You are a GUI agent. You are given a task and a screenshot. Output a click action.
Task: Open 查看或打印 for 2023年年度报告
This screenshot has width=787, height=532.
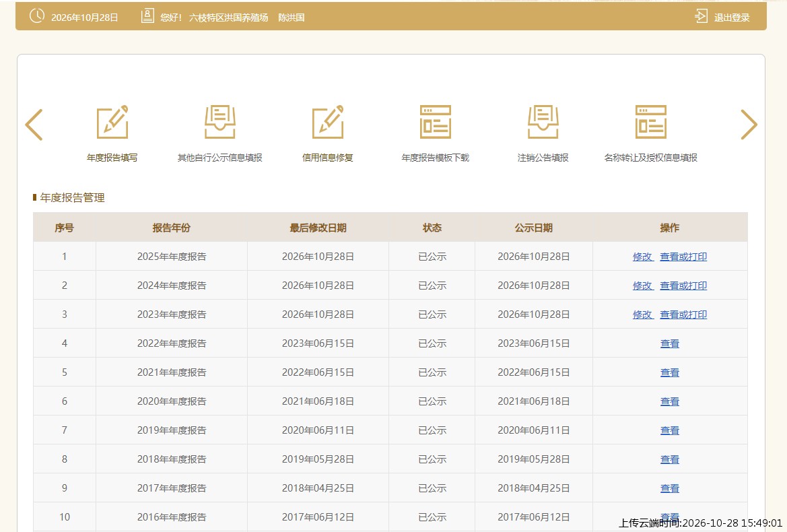(x=683, y=314)
